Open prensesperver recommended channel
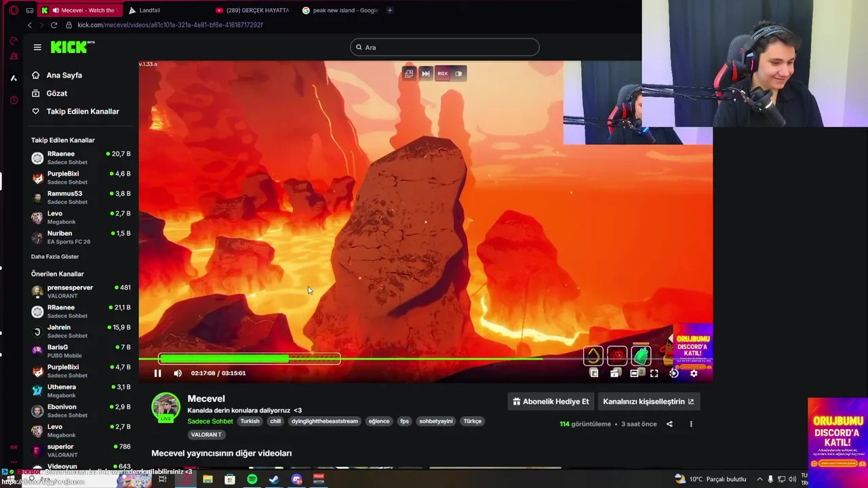This screenshot has width=868, height=488. (x=81, y=291)
